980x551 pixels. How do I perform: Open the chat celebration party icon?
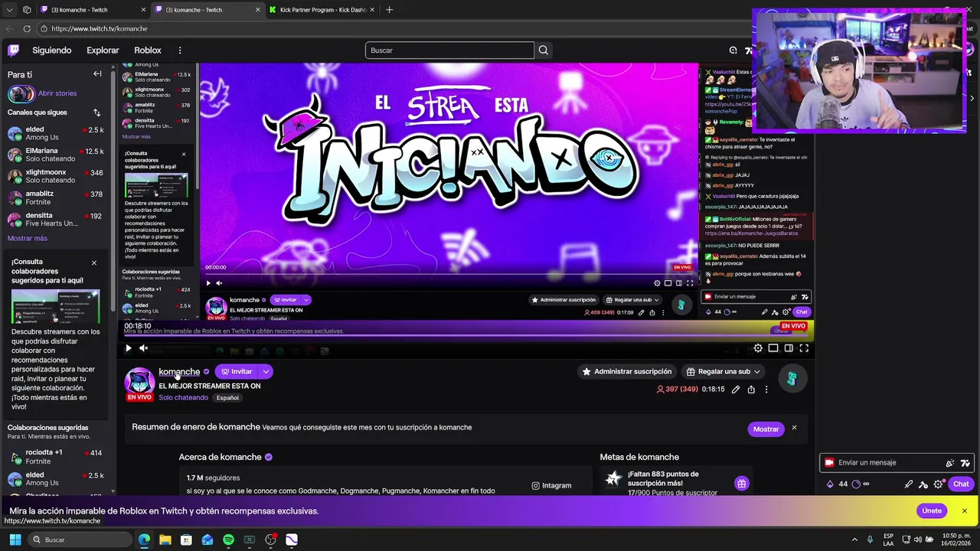pos(950,463)
